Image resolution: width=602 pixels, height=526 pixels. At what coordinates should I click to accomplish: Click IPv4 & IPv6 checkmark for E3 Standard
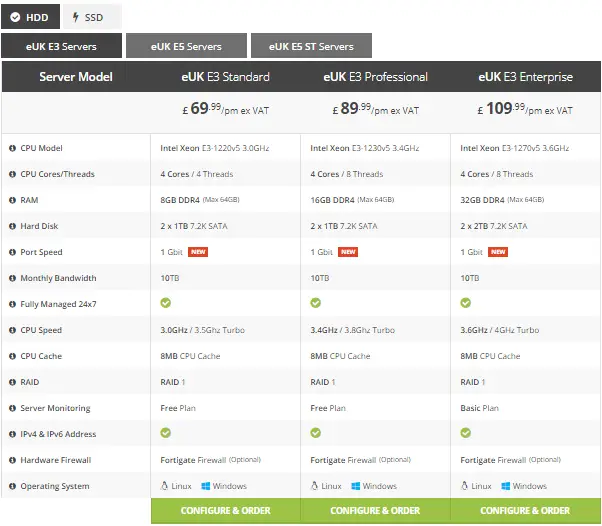165,433
